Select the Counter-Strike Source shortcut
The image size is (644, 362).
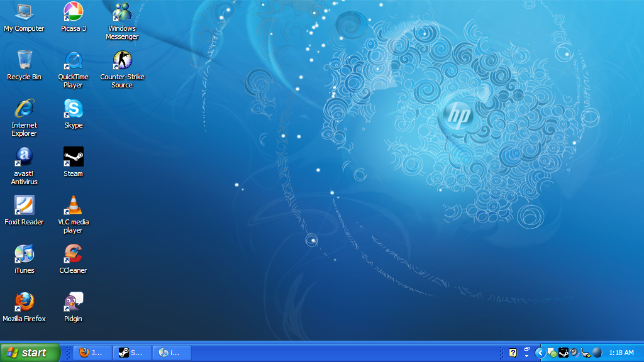[122, 70]
